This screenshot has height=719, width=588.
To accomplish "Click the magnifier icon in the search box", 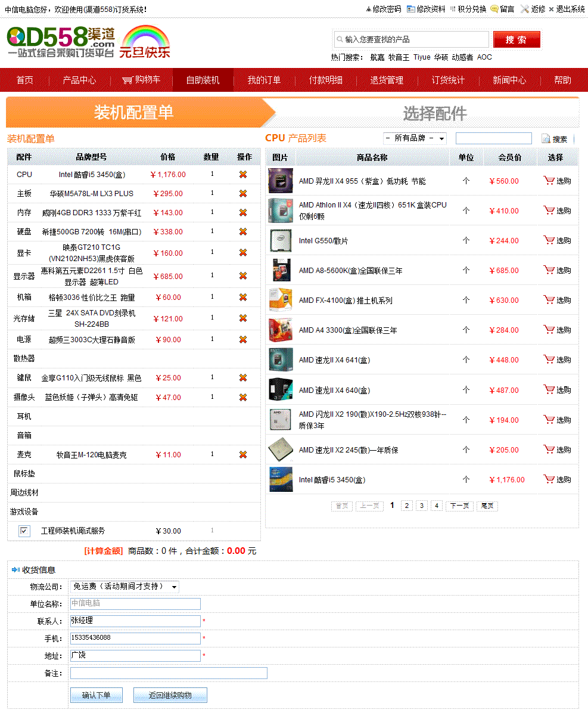I will pos(339,39).
